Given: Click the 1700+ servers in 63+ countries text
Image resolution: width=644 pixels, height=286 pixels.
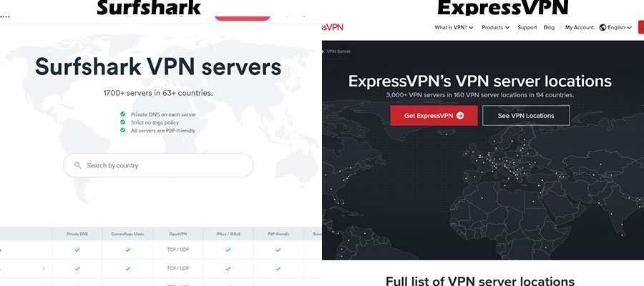Looking at the screenshot, I should click(x=158, y=93).
